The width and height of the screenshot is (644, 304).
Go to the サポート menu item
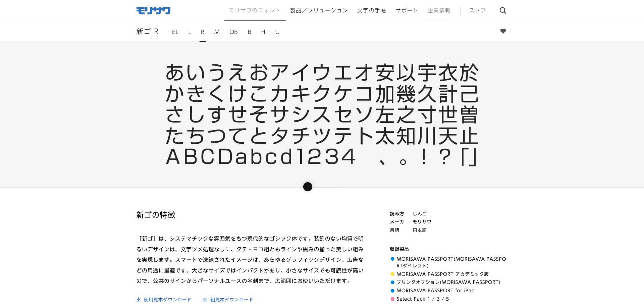(407, 11)
